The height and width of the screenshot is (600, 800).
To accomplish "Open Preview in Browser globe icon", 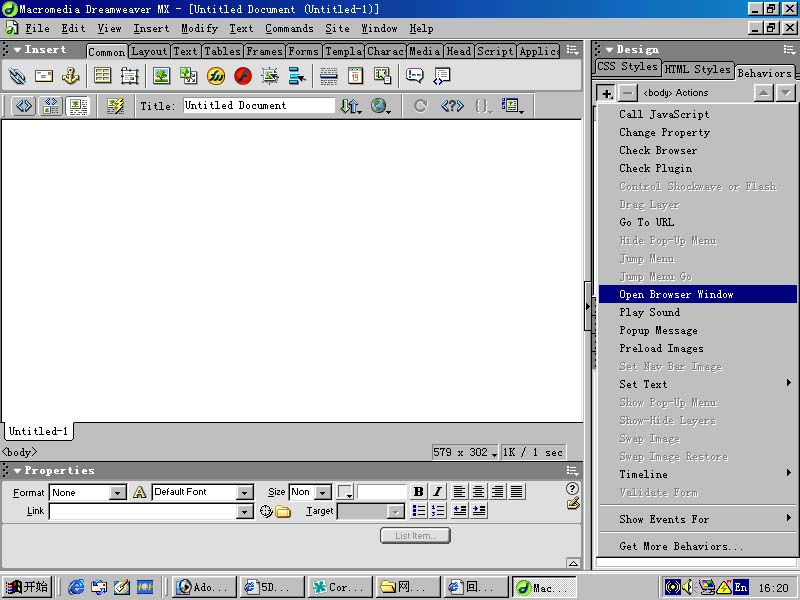I will pos(381,106).
